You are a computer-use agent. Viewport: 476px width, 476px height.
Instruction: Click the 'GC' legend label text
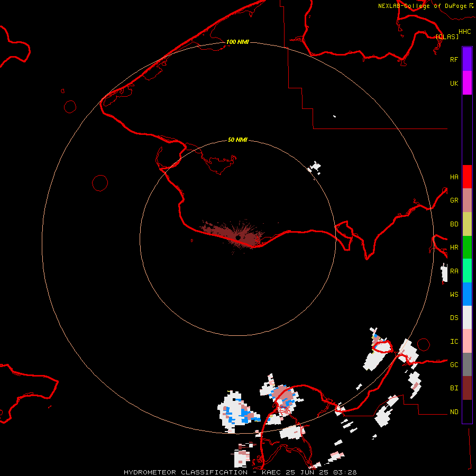[x=454, y=364]
